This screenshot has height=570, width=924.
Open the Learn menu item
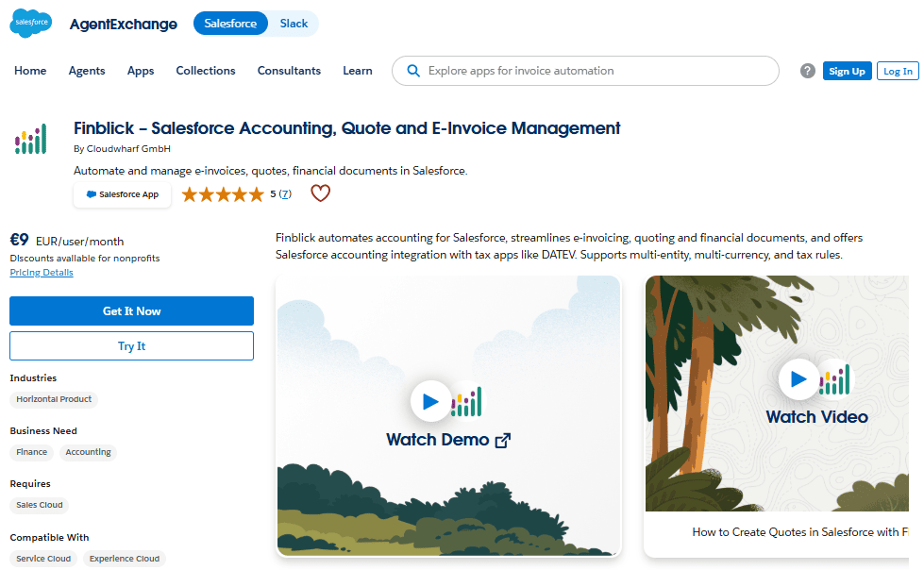[358, 71]
